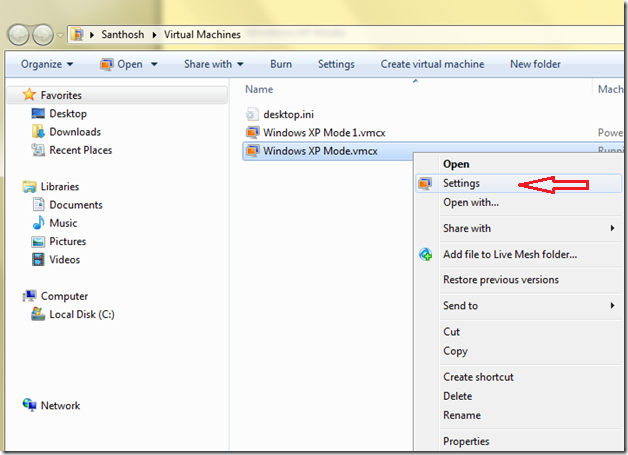Image resolution: width=628 pixels, height=455 pixels.
Task: Click Create virtual machine button
Action: [x=432, y=64]
